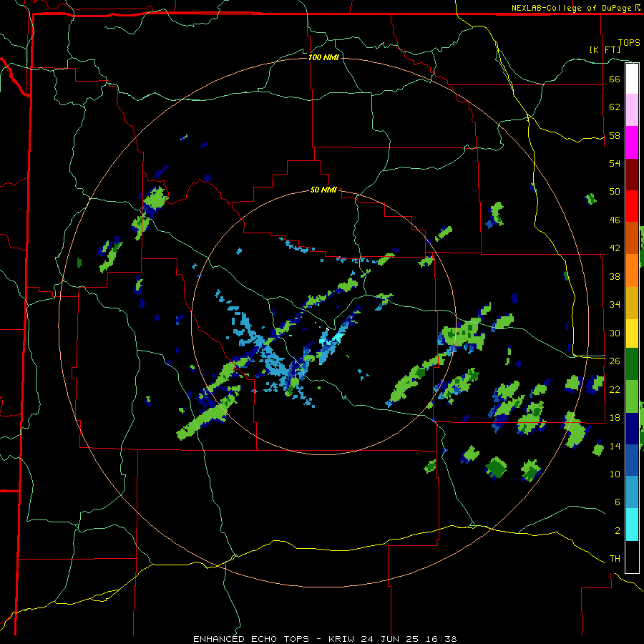
Task: Click the [K FT] units label
Action: pos(605,49)
